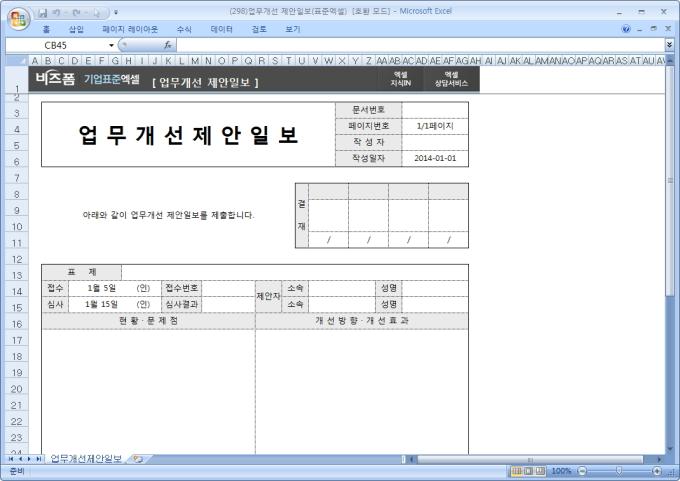Viewport: 680px width, 481px height.
Task: Click the horizontal scrollbar thumb
Action: 530,459
